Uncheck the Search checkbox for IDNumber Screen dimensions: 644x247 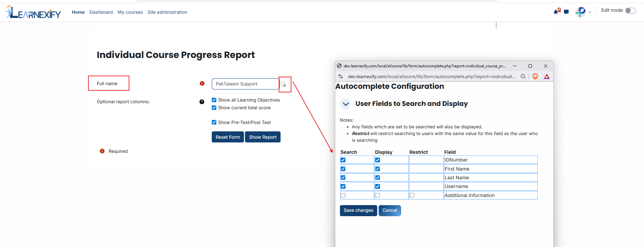click(343, 160)
